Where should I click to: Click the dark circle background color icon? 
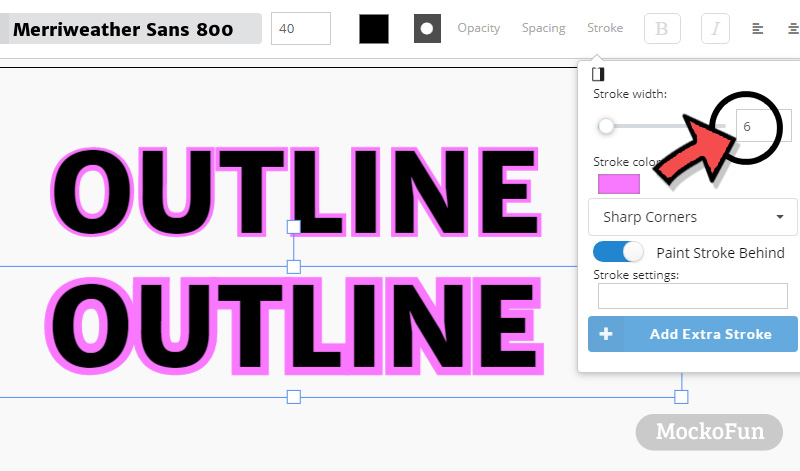click(x=427, y=29)
